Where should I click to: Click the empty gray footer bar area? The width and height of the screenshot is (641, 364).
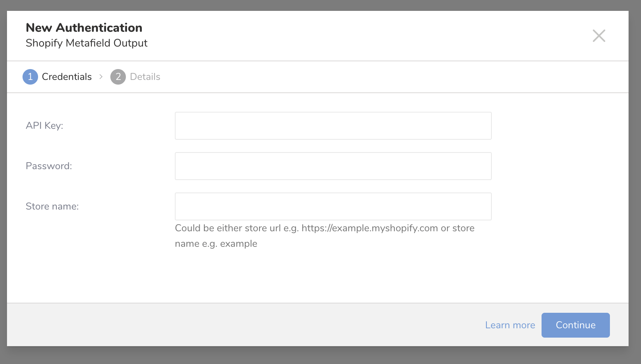[x=233, y=325]
